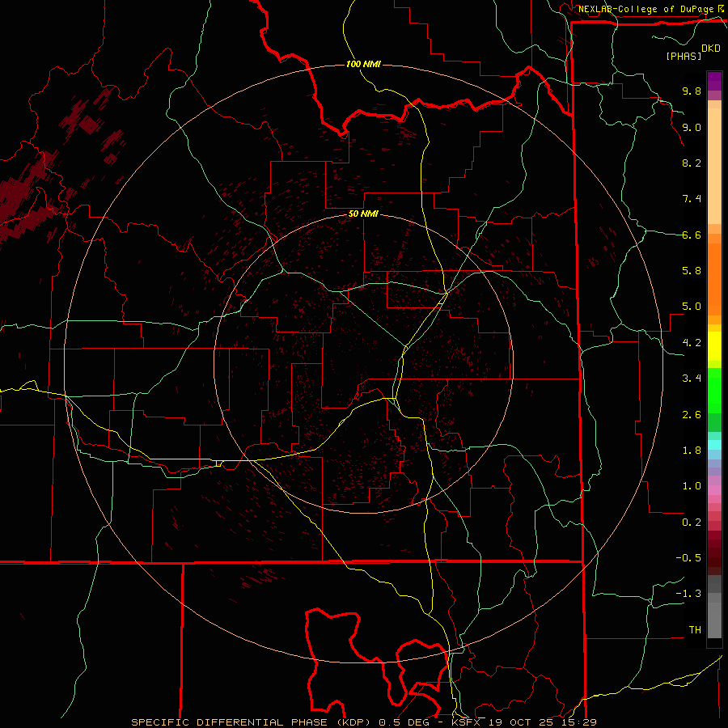The height and width of the screenshot is (728, 728).
Task: Pick the orange band of the color scale
Action: click(x=714, y=278)
